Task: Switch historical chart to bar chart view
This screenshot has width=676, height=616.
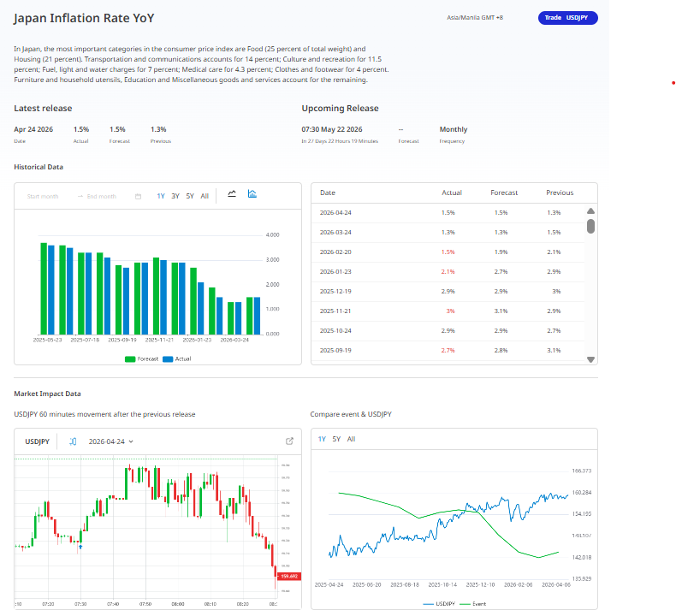Action: point(252,194)
